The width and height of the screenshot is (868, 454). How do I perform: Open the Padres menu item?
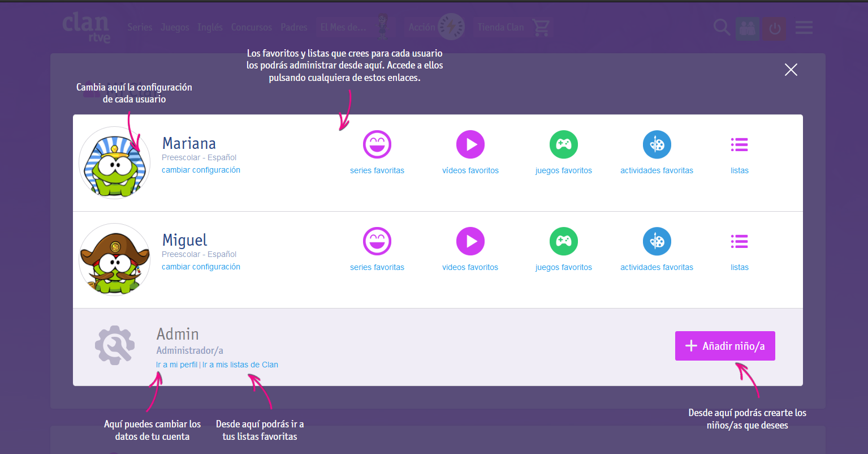tap(294, 27)
